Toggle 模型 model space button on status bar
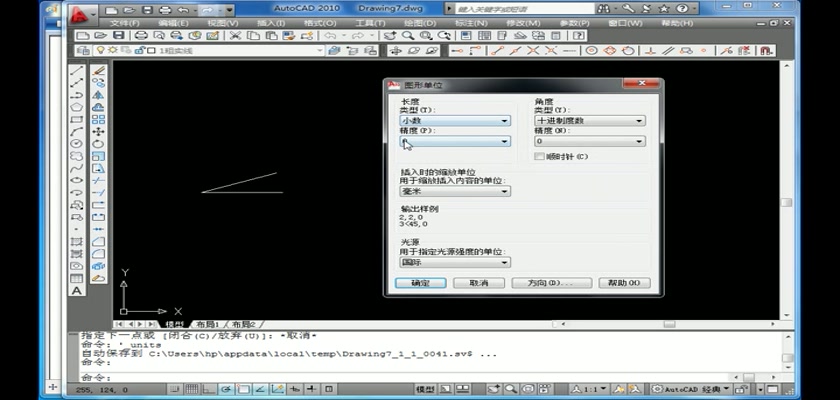The image size is (840, 400). pyautogui.click(x=425, y=389)
